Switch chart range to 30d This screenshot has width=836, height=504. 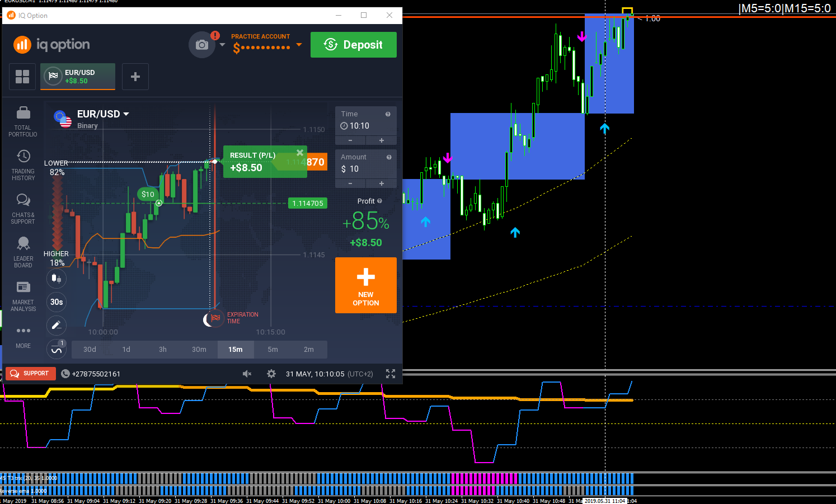[90, 350]
